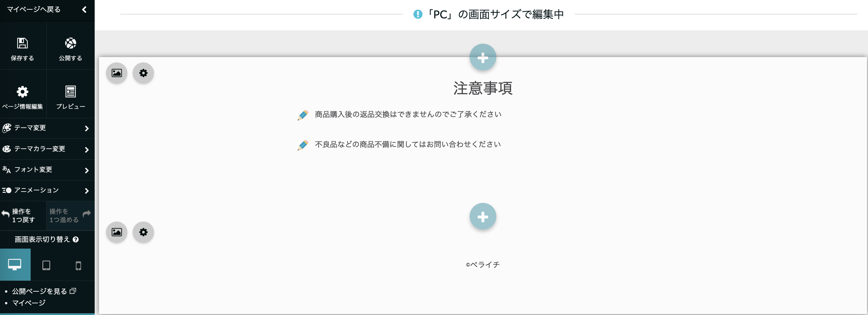Expand the フォント変更 menu arrow

87,170
